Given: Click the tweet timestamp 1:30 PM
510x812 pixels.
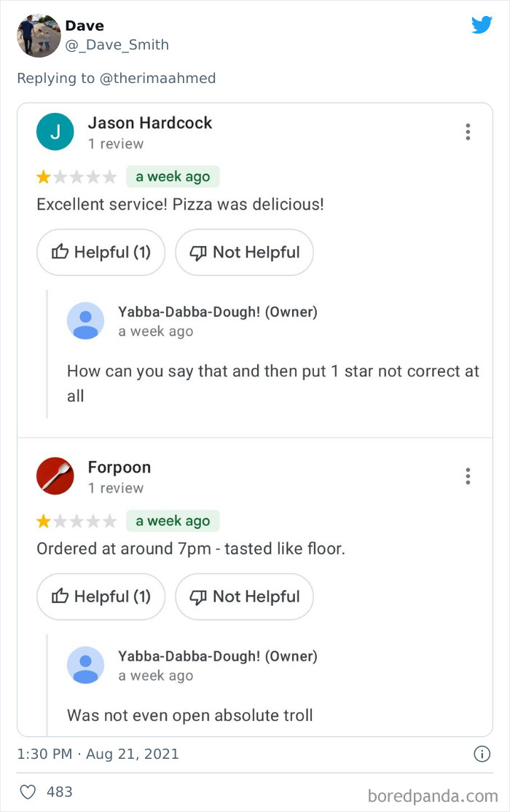Looking at the screenshot, I should click(x=47, y=754).
